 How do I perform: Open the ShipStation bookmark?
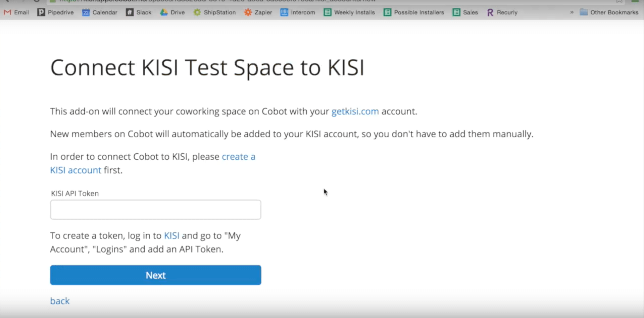point(215,12)
